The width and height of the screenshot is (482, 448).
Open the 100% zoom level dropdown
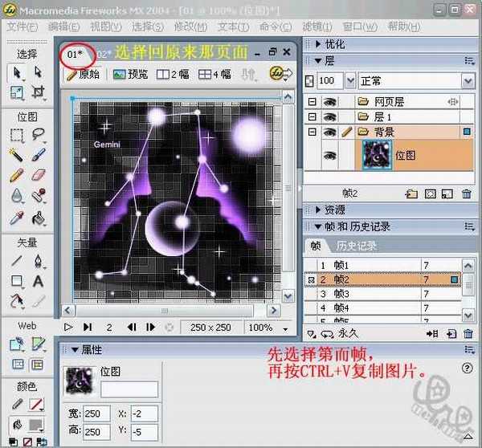point(268,328)
